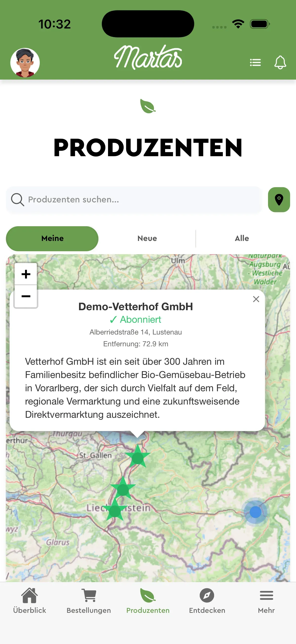
Task: Tap the 'Abonniert' subscription status
Action: tap(136, 320)
